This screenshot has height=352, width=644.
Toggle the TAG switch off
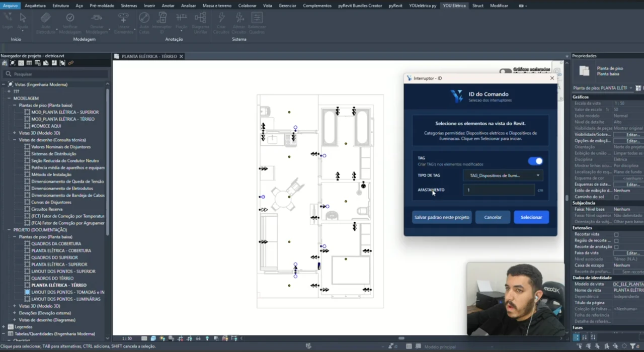pyautogui.click(x=535, y=161)
